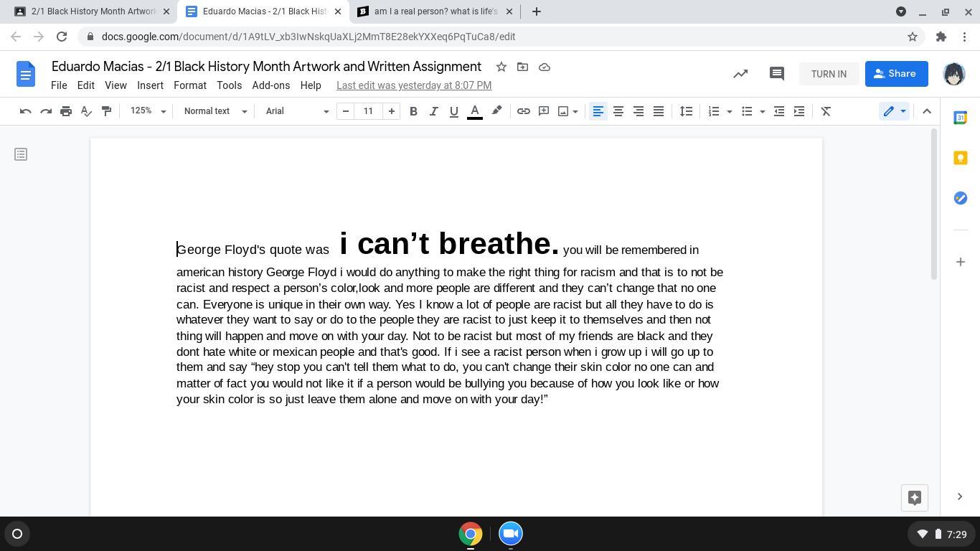Open Google Calendar in side panel

click(x=960, y=118)
